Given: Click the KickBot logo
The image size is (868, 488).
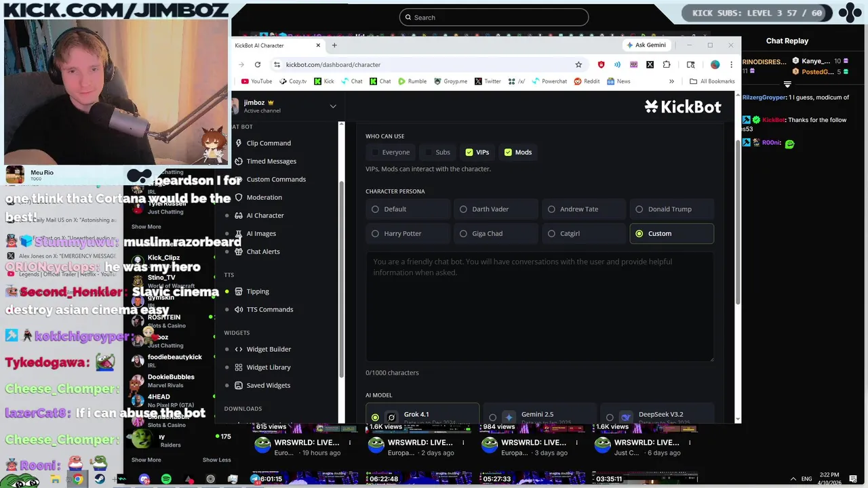Looking at the screenshot, I should (x=682, y=106).
